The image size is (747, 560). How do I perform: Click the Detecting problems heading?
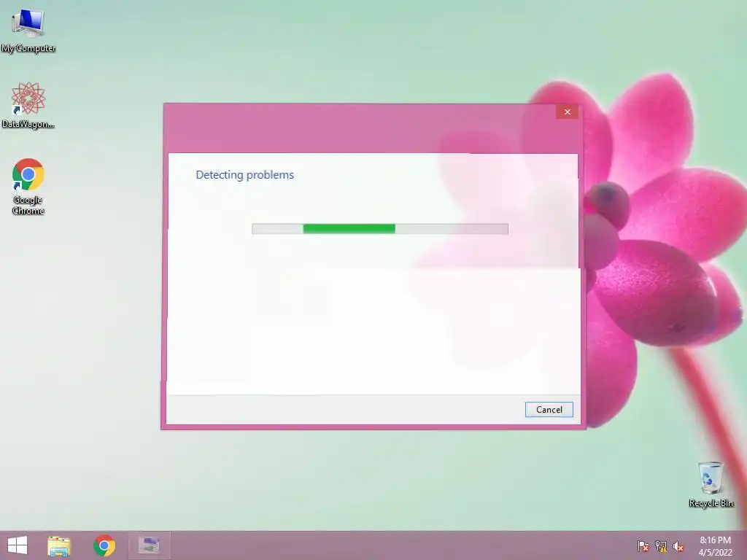coord(245,175)
